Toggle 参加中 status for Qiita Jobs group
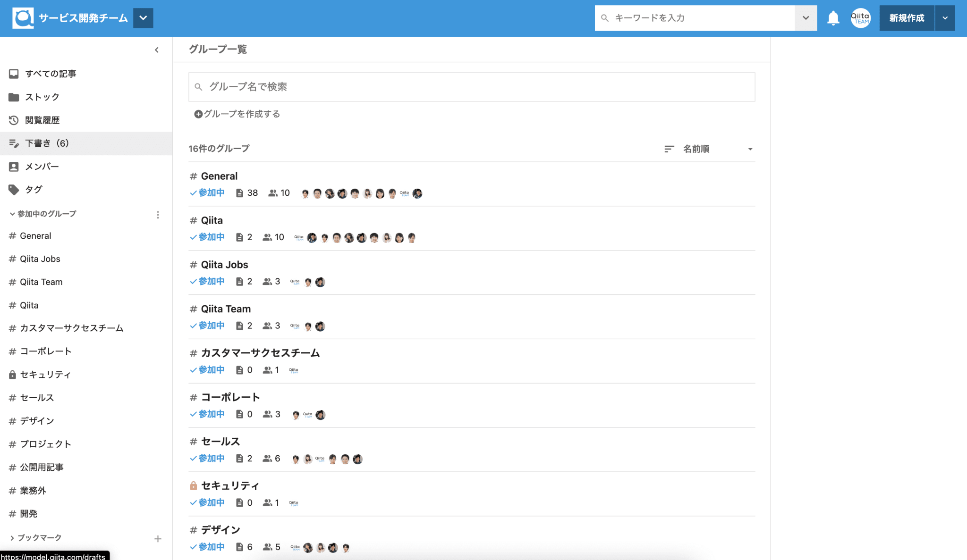Image resolution: width=967 pixels, height=560 pixels. point(207,282)
